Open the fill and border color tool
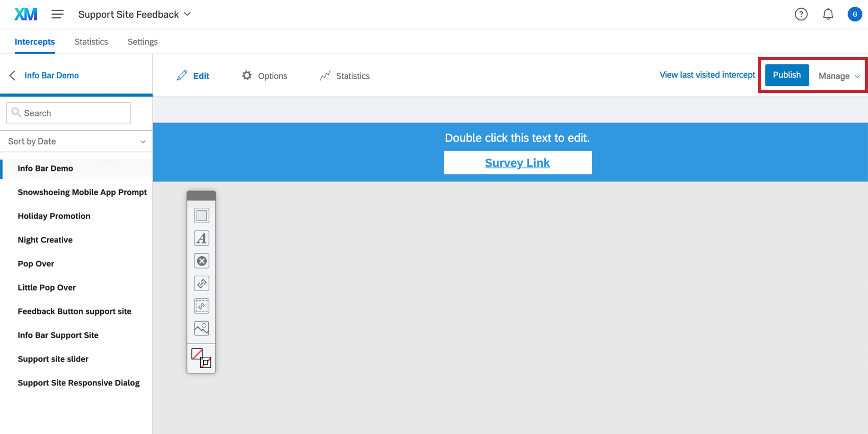 (x=201, y=358)
